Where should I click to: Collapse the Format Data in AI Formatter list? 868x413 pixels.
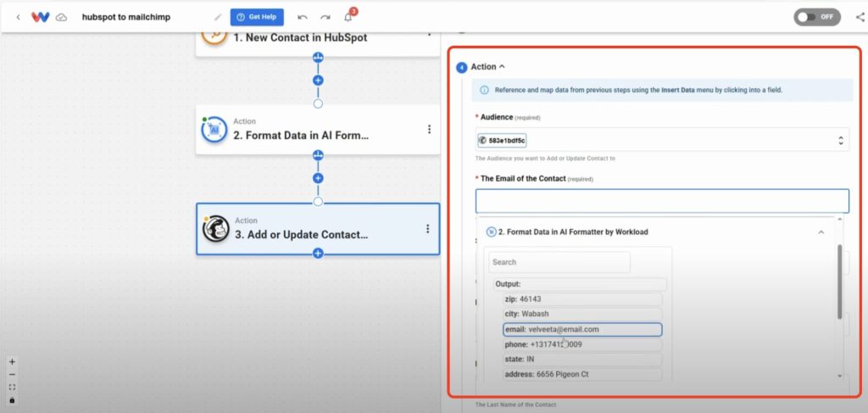pos(821,232)
